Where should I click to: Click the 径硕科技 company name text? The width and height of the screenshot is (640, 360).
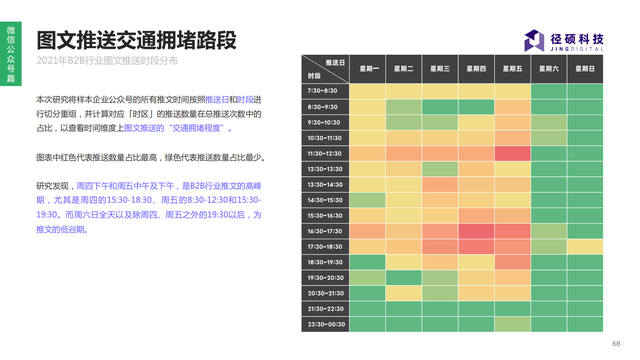[x=576, y=39]
